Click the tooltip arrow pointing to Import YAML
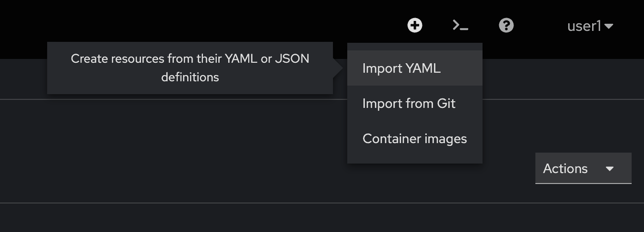The image size is (644, 232). [338, 68]
